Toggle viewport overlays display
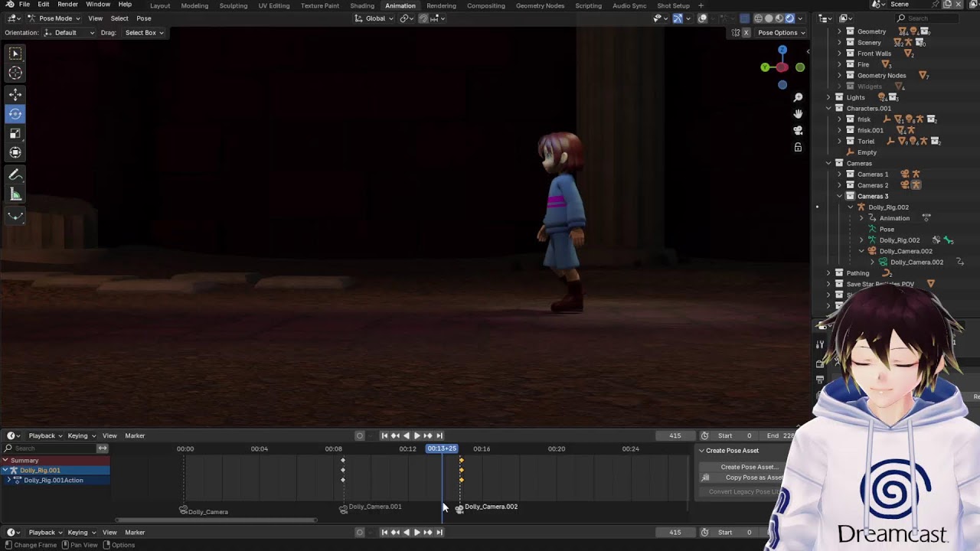The width and height of the screenshot is (980, 551). 702,18
